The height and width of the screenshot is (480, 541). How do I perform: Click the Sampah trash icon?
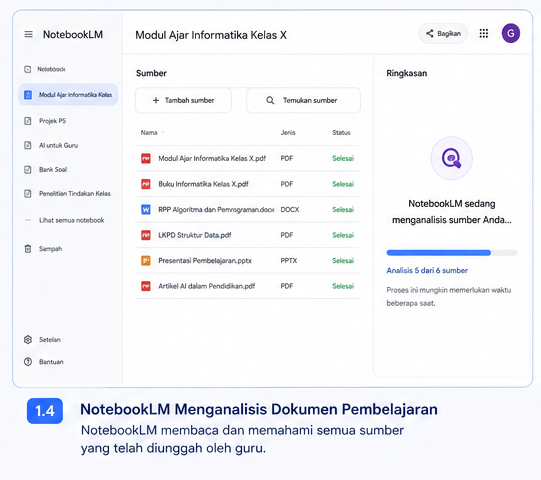tap(28, 248)
